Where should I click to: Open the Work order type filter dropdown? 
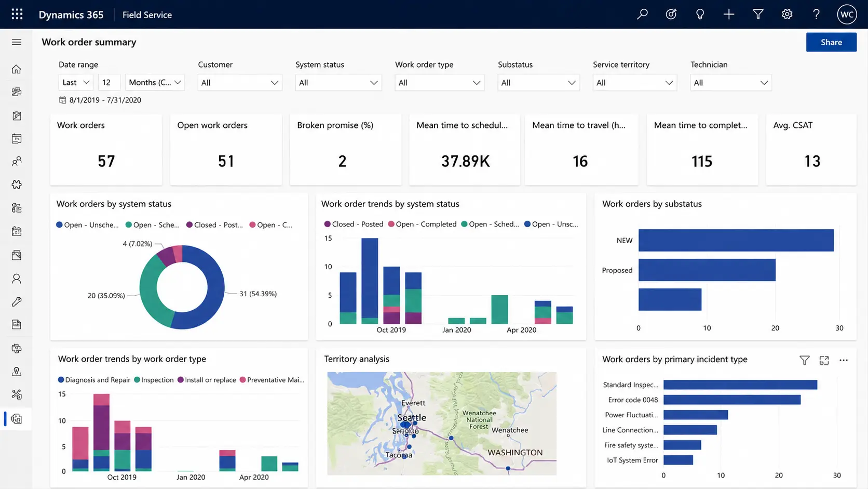click(440, 83)
